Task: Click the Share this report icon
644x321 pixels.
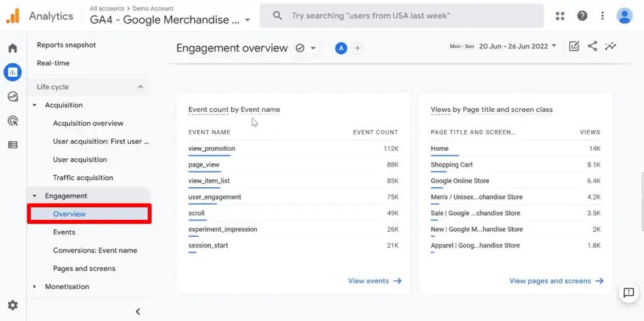Action: [592, 46]
